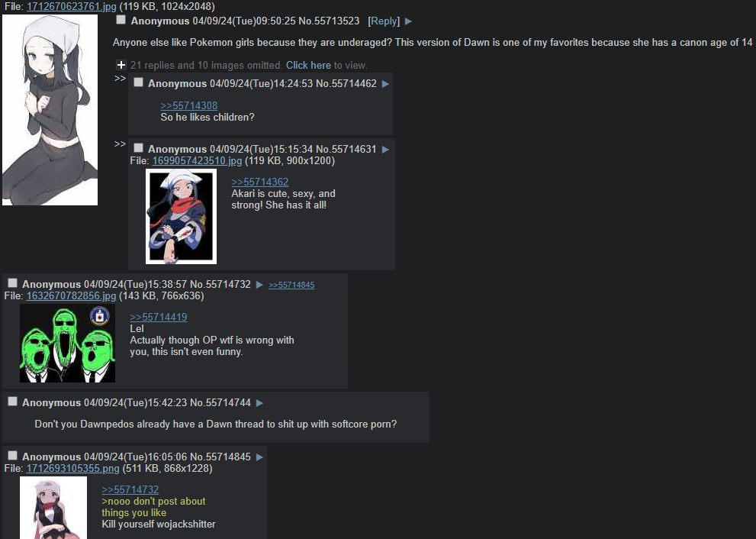Enlarge the green wojak agents thumbnail
This screenshot has height=539, width=756.
coord(67,343)
